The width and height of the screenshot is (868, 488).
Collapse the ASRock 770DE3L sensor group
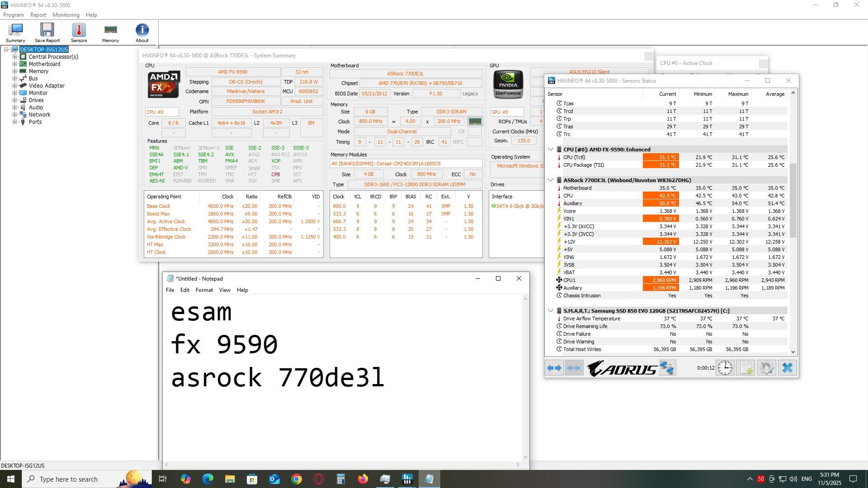pos(551,180)
